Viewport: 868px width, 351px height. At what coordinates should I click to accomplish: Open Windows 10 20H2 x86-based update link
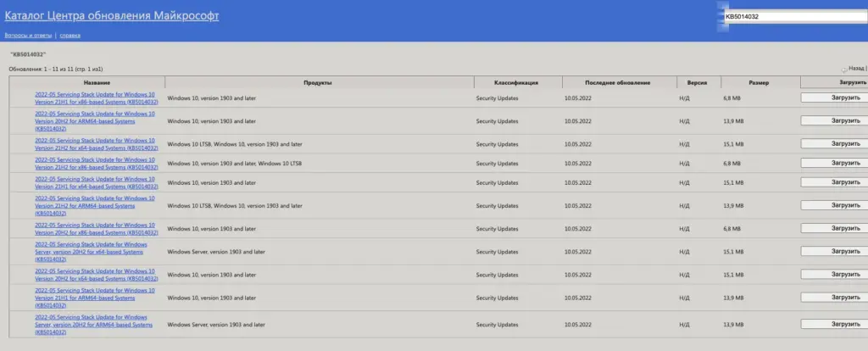97,229
